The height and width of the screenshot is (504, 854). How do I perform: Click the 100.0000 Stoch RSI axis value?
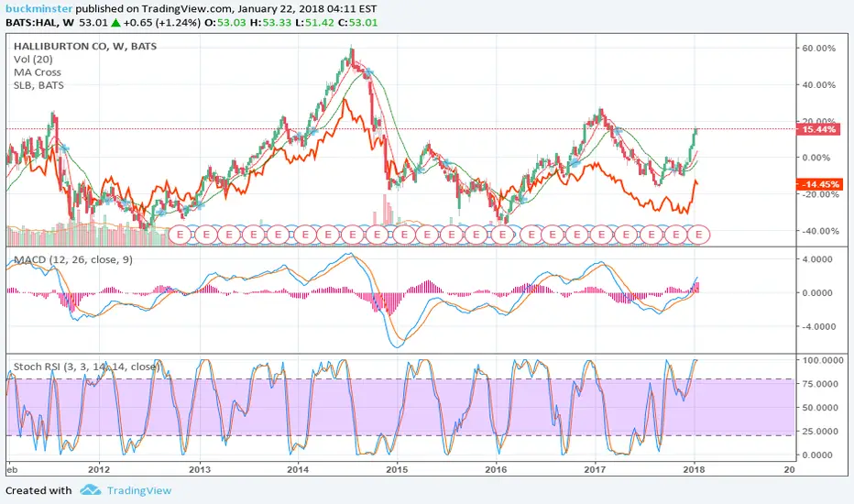point(823,360)
